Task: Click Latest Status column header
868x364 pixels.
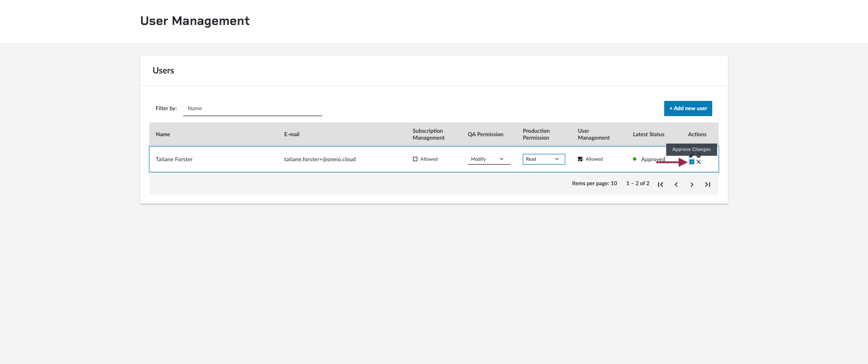Action: 649,134
